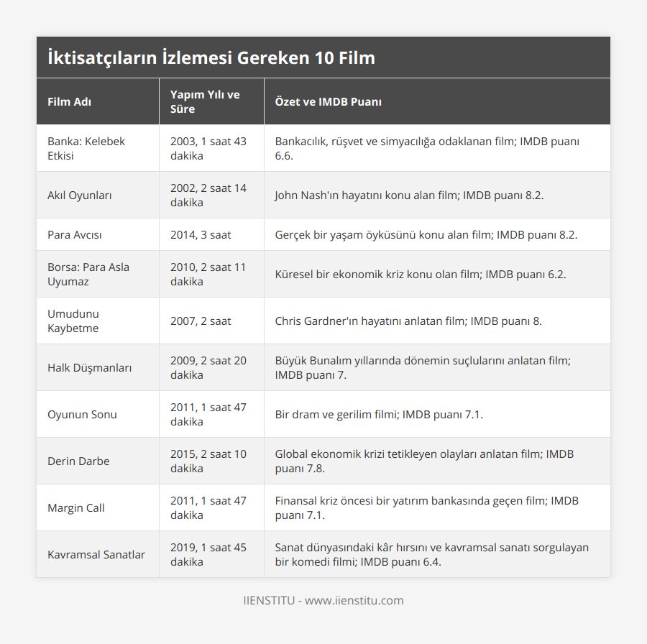Viewport: 647px width, 644px height.
Task: Click the "Film Adı" column header
Action: coord(69,101)
